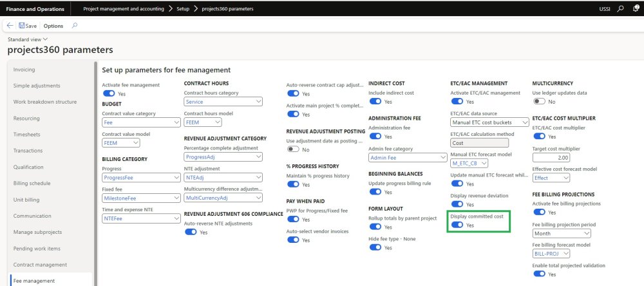
Task: Open the top navigation search icon
Action: click(x=620, y=9)
